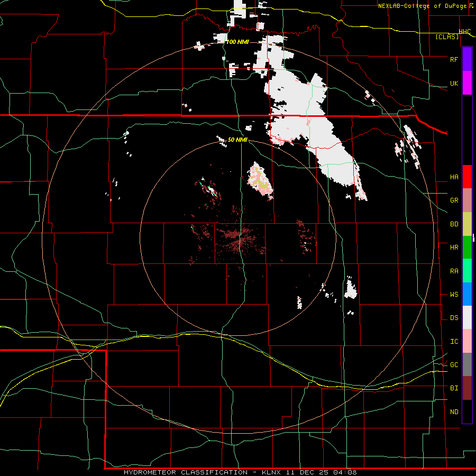
Task: Click the purple RF legend color swatch
Action: 467,59
